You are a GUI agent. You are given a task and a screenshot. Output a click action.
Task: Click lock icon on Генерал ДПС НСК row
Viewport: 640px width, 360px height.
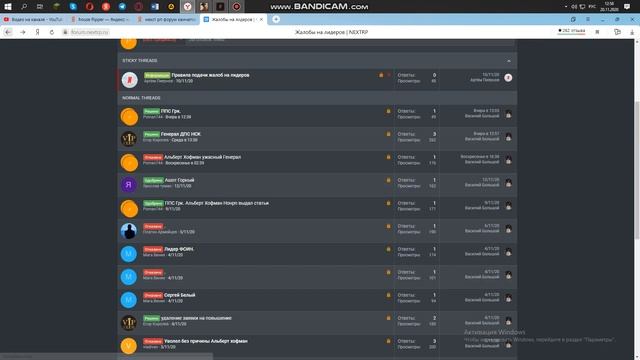tap(389, 134)
